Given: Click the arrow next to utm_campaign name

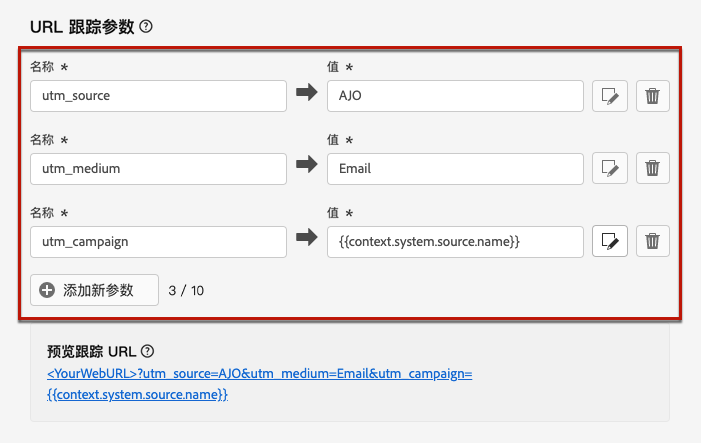Looking at the screenshot, I should tap(306, 241).
